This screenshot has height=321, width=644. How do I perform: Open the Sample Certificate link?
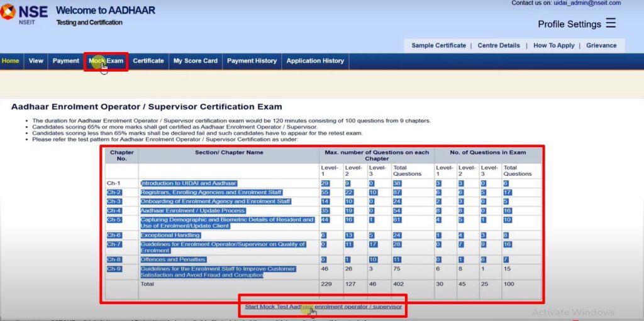[x=438, y=46]
